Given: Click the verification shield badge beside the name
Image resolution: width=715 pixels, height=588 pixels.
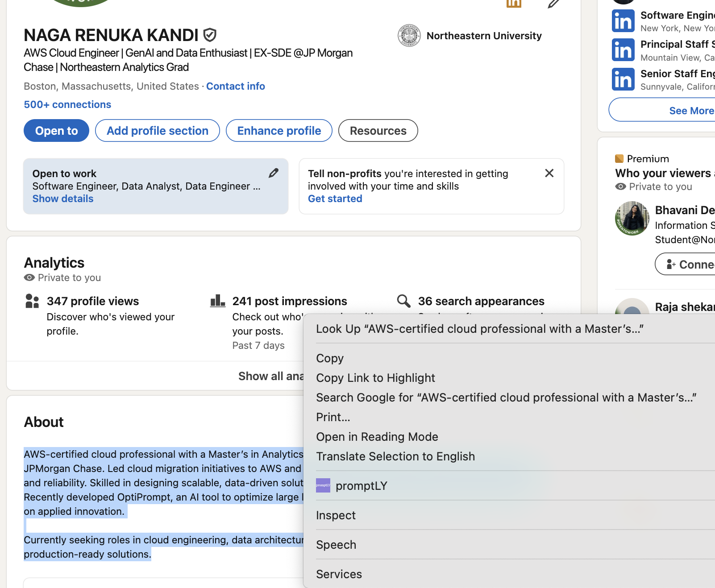Looking at the screenshot, I should pyautogui.click(x=210, y=35).
